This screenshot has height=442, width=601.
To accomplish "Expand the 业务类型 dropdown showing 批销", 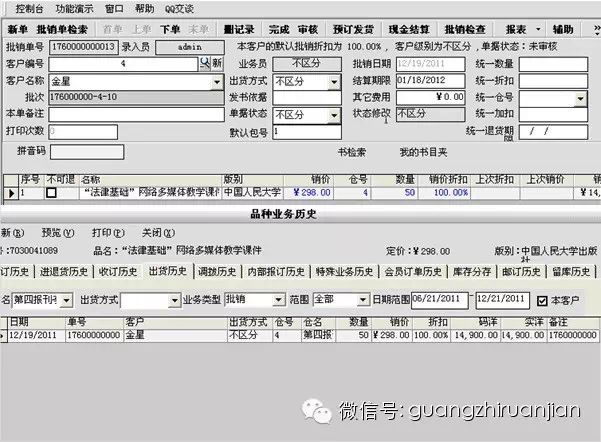I will (x=279, y=299).
